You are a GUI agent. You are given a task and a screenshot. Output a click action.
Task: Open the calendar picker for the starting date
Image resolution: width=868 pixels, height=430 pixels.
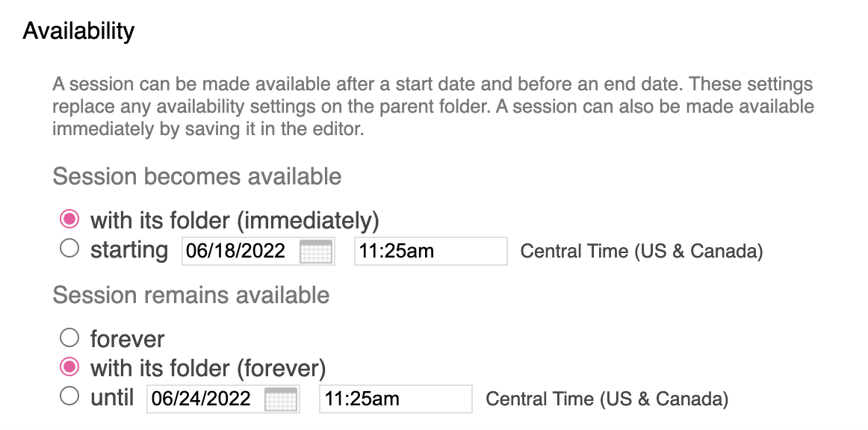(315, 252)
